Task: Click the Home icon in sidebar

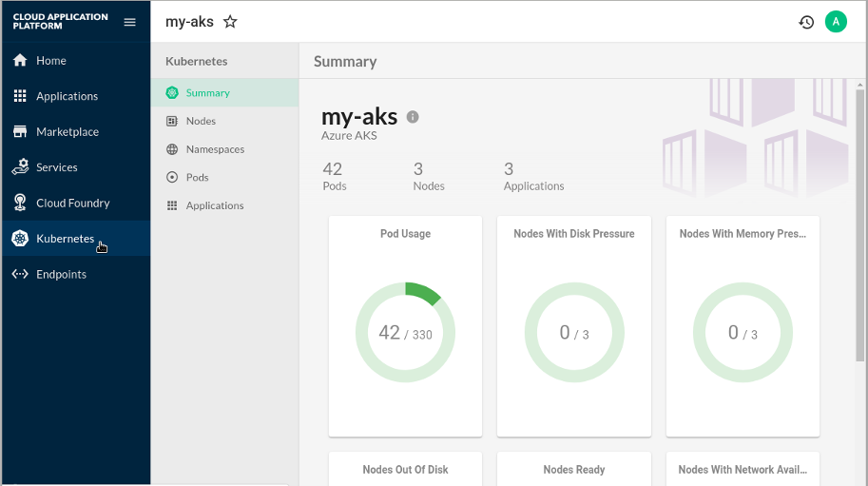Action: (20, 60)
